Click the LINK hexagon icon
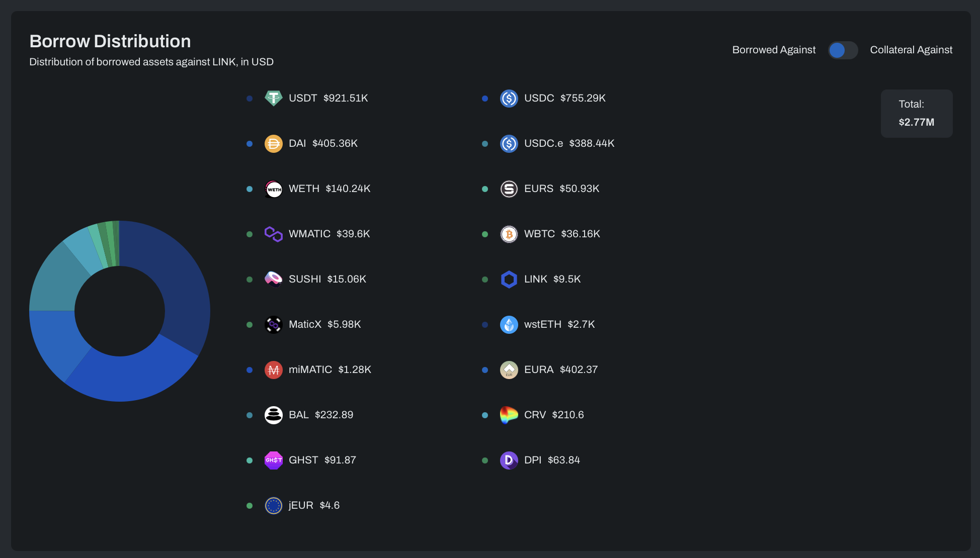980x558 pixels. tap(509, 280)
